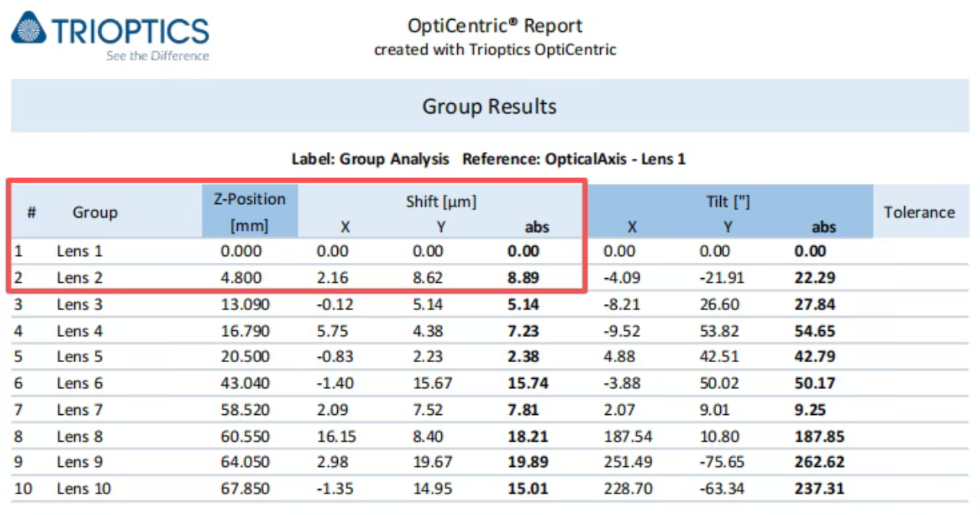Click the OptiCentric Report title text
Viewport: 980px width, 515px height.
pos(495,25)
